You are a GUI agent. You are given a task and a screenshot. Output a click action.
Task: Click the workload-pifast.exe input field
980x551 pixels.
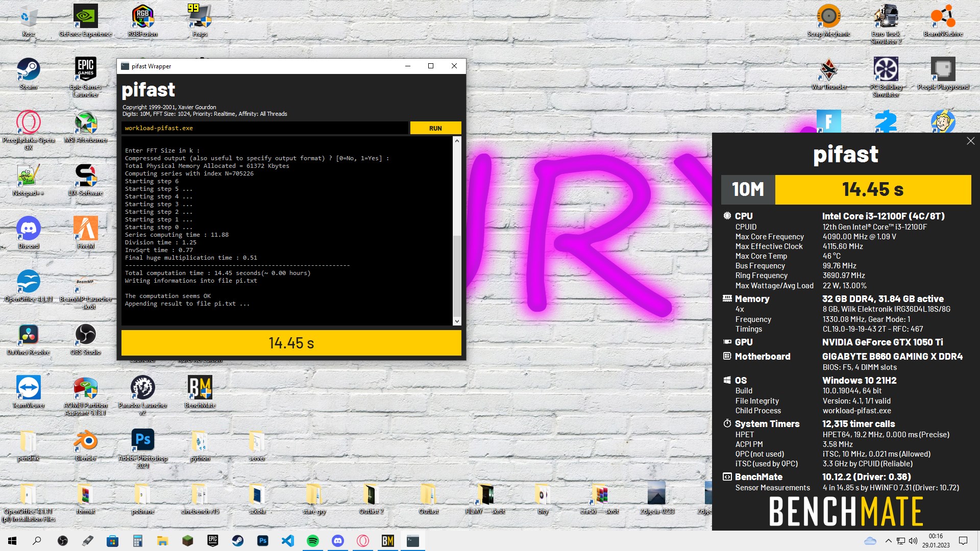tap(265, 128)
